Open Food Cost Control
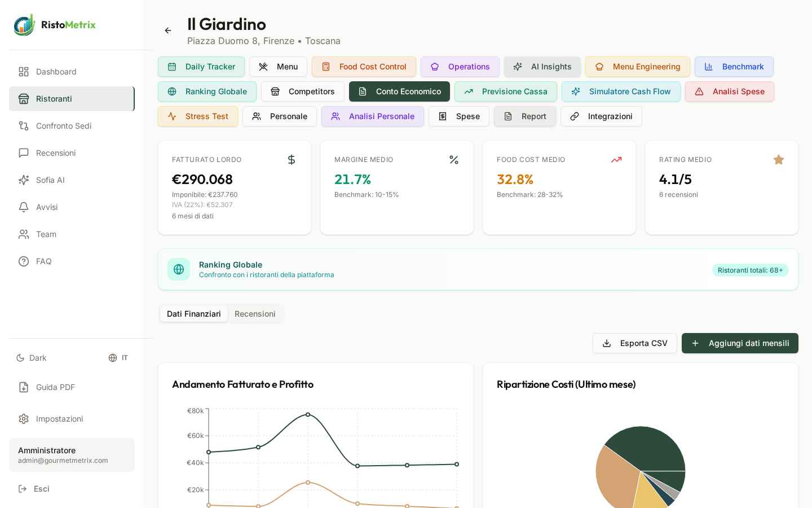This screenshot has height=508, width=812. click(x=364, y=67)
